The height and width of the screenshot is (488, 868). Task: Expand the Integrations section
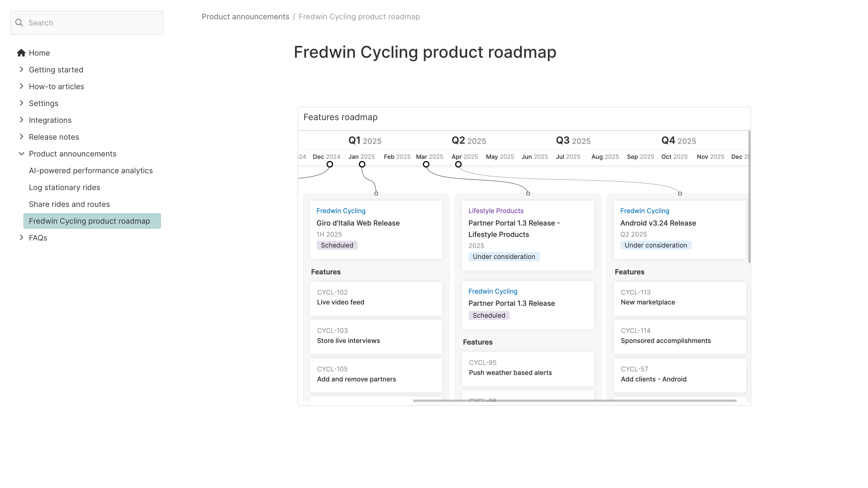tap(22, 120)
